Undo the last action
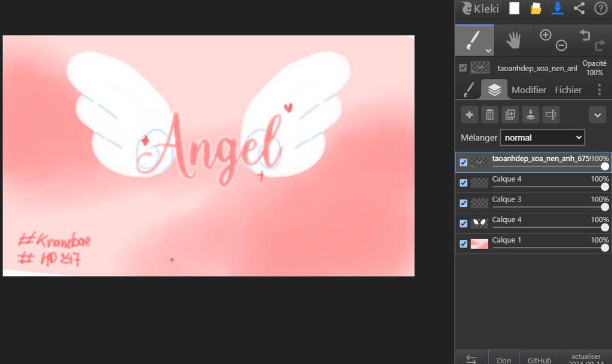The height and width of the screenshot is (364, 612). click(x=585, y=36)
